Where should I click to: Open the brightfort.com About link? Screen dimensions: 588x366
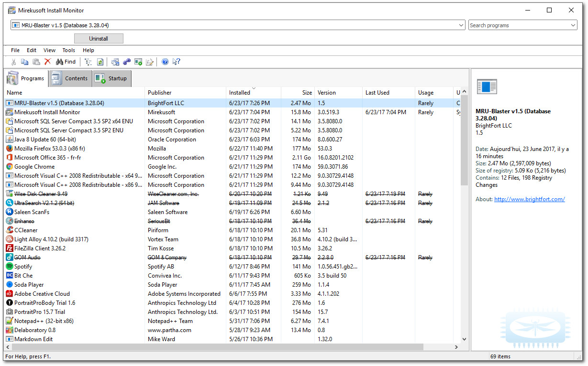(529, 199)
